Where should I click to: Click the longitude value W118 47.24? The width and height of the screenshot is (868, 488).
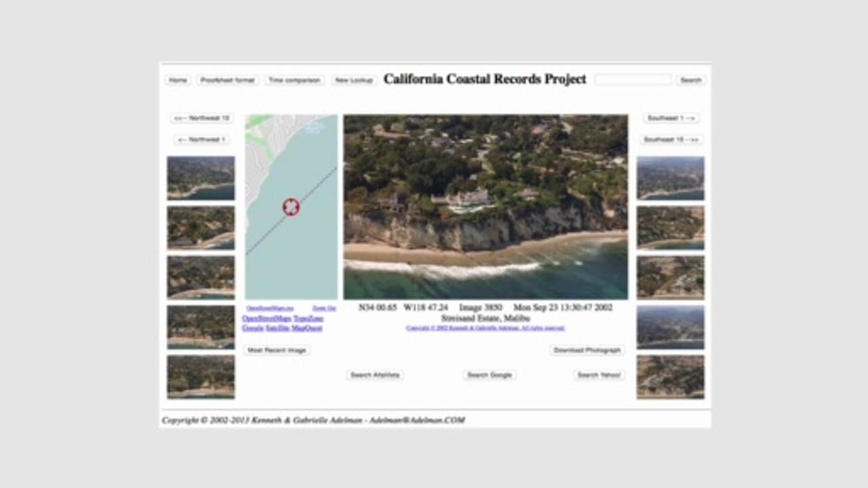(x=426, y=308)
